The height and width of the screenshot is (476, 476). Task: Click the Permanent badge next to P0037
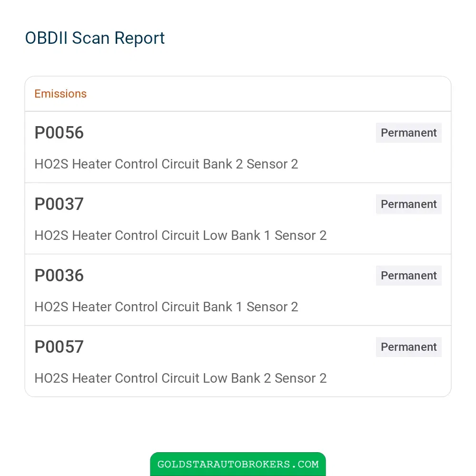(408, 204)
